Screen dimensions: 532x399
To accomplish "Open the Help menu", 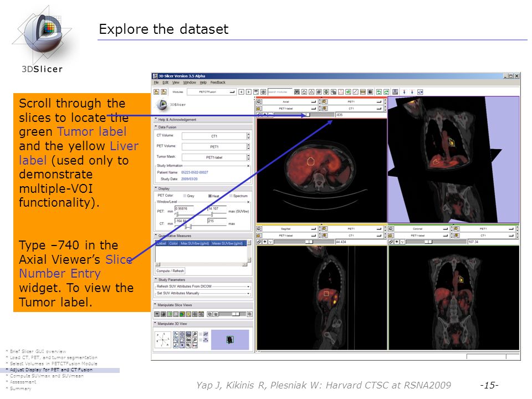I will [203, 83].
